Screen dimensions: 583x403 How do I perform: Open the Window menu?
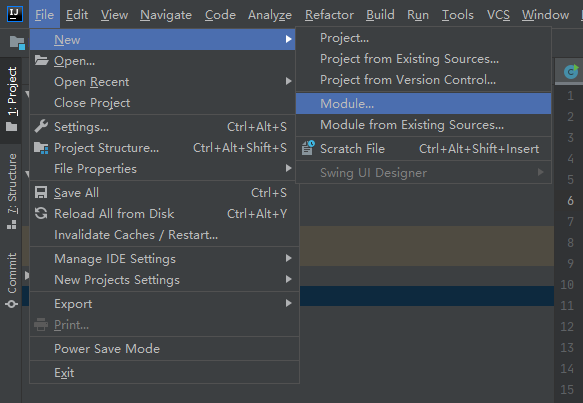(x=545, y=15)
